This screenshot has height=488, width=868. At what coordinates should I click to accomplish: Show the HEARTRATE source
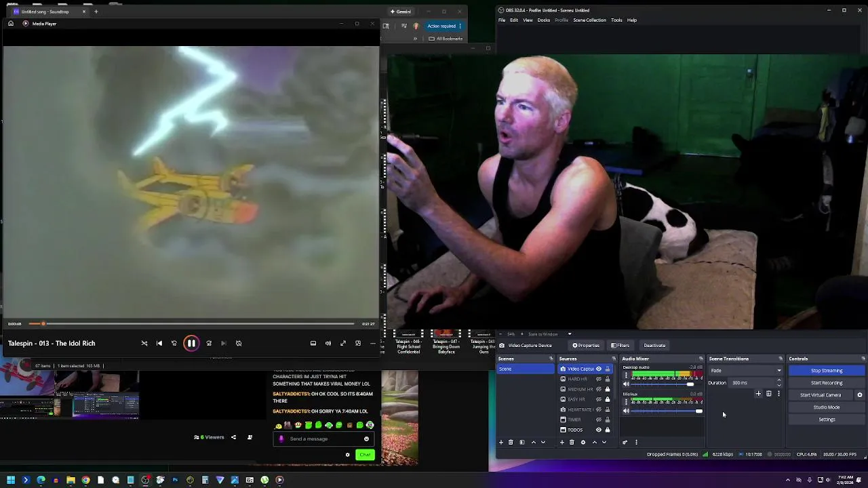(x=599, y=409)
